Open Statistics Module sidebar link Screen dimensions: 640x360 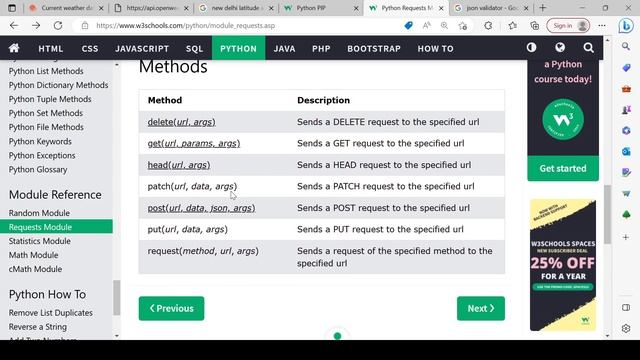tap(40, 241)
